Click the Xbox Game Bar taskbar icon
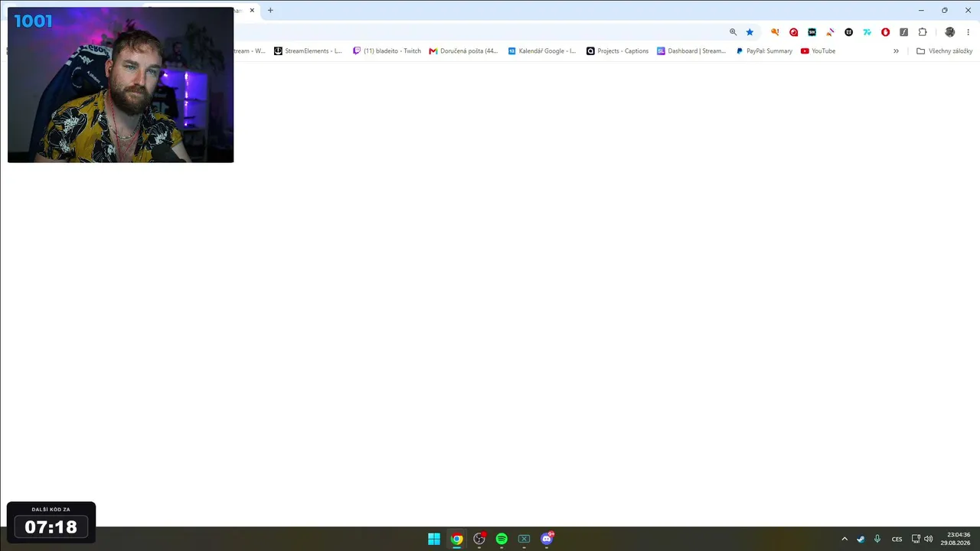 point(524,539)
